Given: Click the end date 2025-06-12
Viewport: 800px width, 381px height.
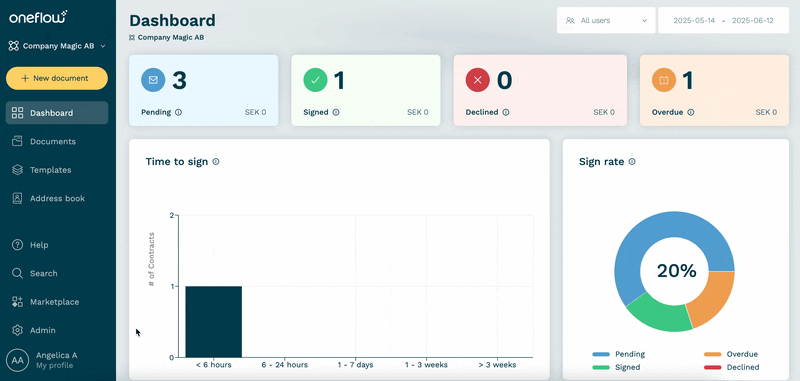Looking at the screenshot, I should click(x=753, y=20).
